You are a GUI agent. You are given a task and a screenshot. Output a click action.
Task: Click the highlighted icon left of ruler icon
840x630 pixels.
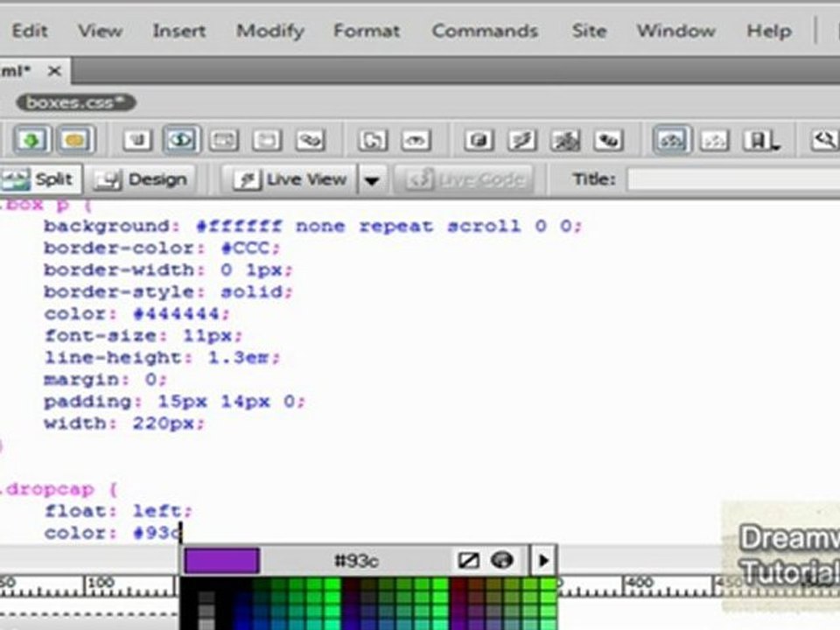coord(671,140)
